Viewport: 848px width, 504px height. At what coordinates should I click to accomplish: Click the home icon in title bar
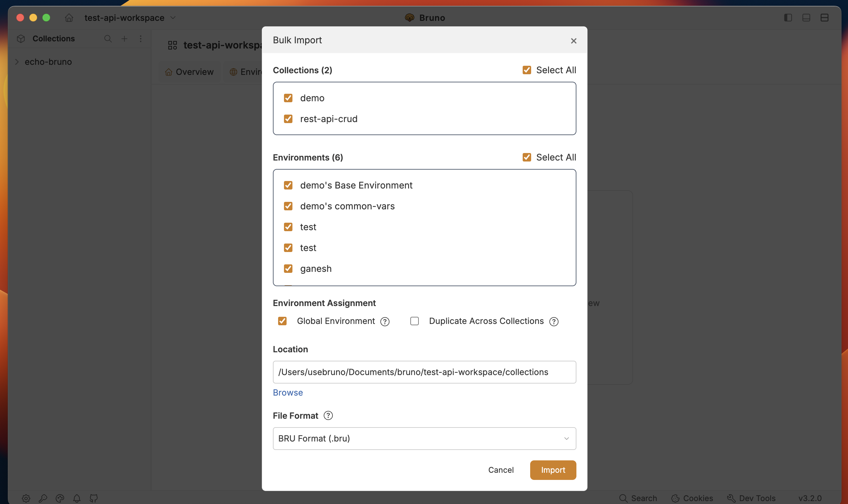[x=69, y=18]
